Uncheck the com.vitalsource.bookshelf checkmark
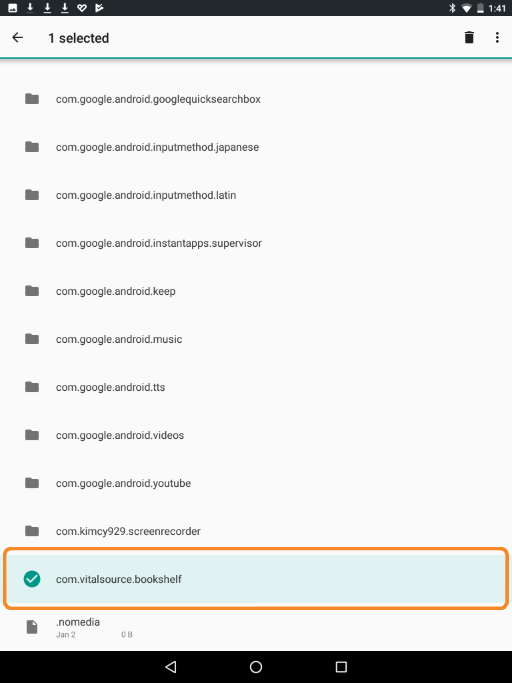This screenshot has height=683, width=512. 32,579
